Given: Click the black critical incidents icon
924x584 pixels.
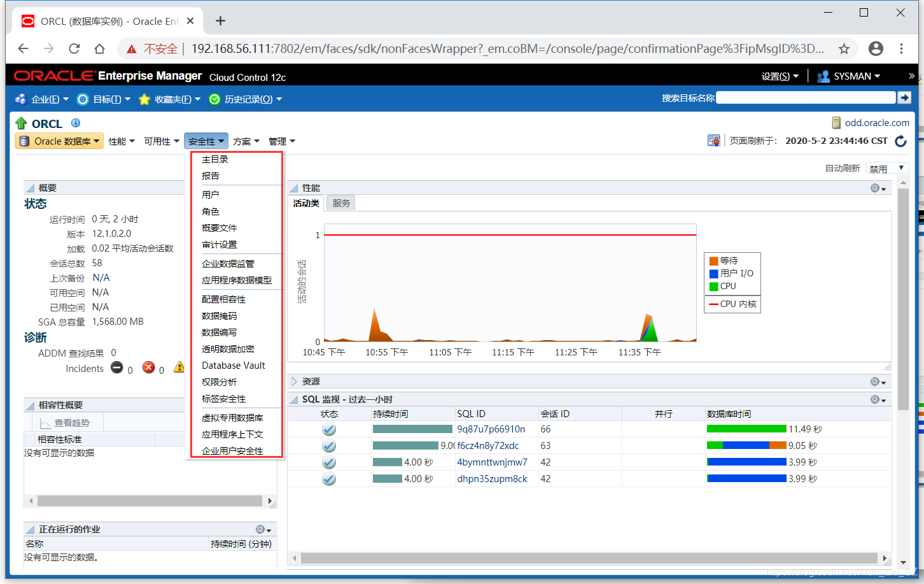Looking at the screenshot, I should pyautogui.click(x=117, y=367).
